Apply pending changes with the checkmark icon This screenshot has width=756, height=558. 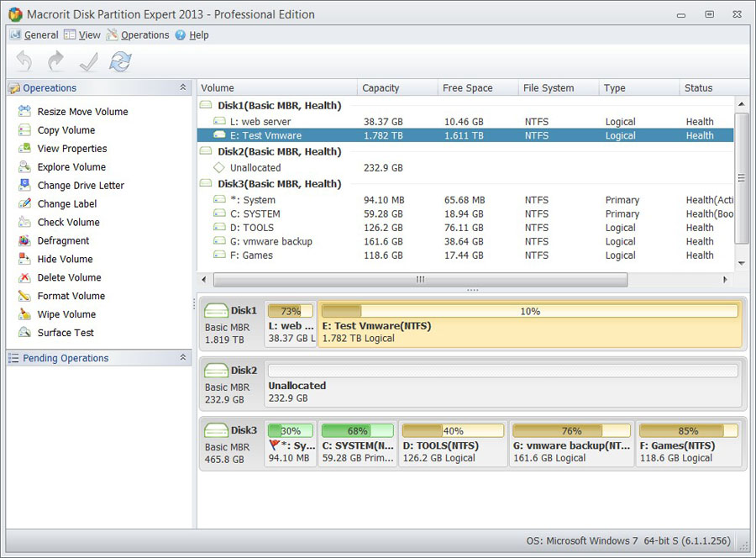coord(87,61)
